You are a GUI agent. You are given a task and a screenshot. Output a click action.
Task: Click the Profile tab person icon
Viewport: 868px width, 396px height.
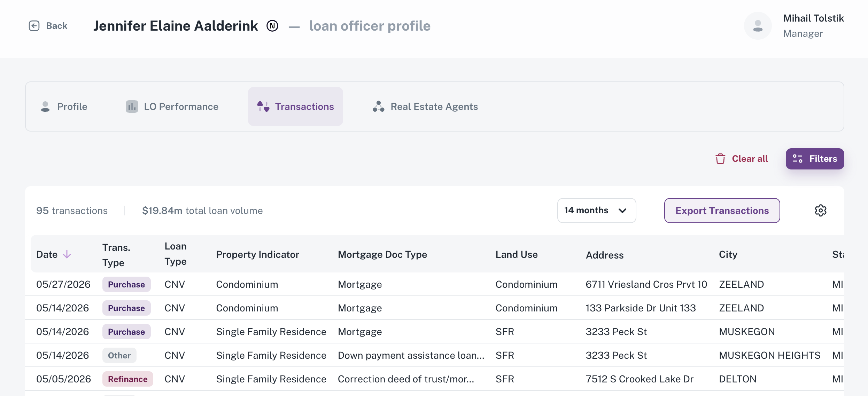click(45, 106)
